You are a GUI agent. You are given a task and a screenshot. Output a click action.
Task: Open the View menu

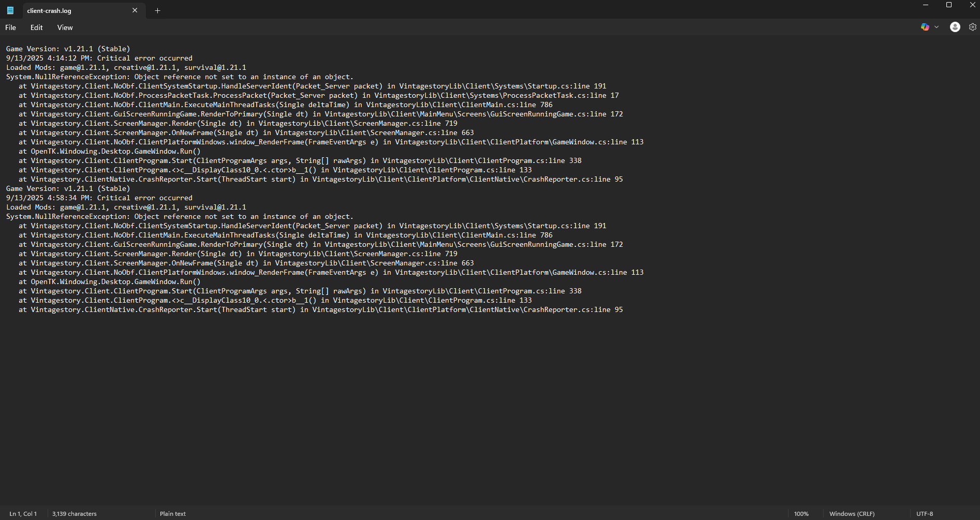65,27
